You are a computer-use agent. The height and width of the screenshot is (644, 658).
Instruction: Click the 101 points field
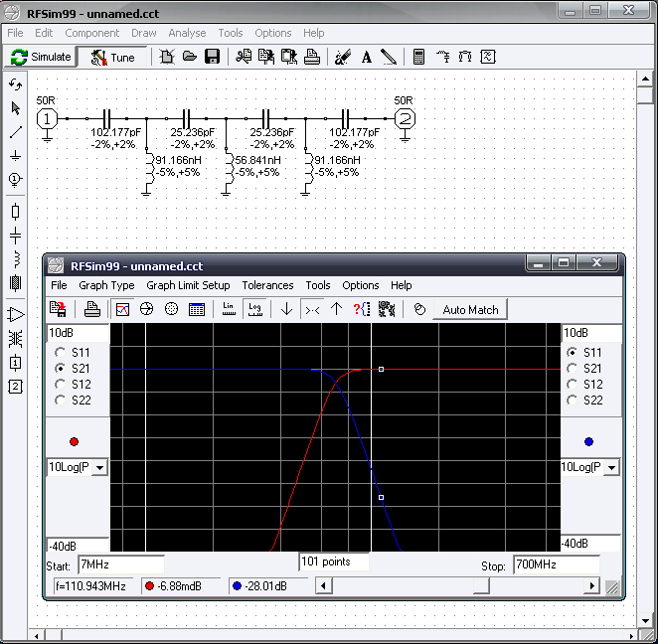click(x=334, y=562)
